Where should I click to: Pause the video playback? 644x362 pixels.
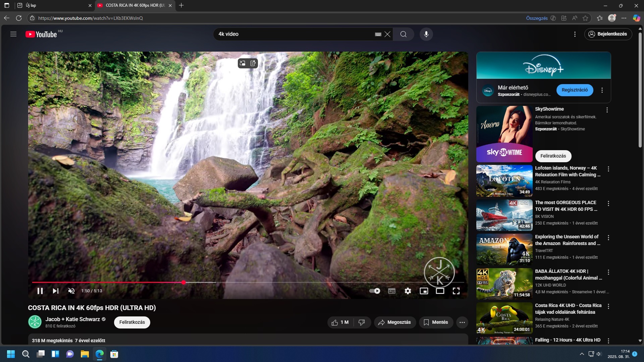(x=40, y=291)
